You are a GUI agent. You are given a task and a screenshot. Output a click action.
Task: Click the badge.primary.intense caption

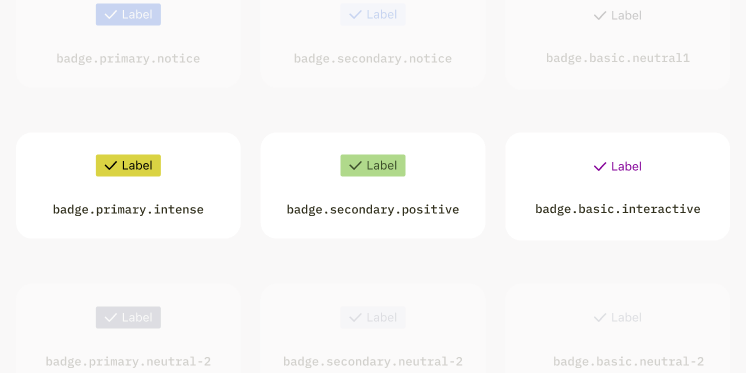tap(128, 210)
